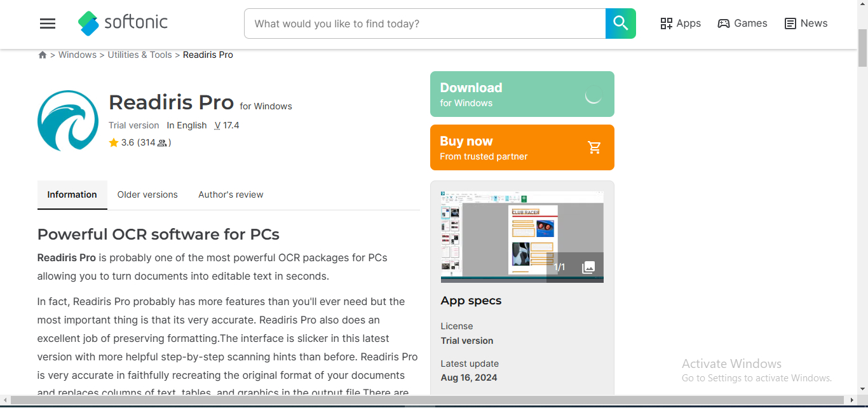868x408 pixels.
Task: Click the Readiris Pro app logo
Action: pyautogui.click(x=68, y=121)
